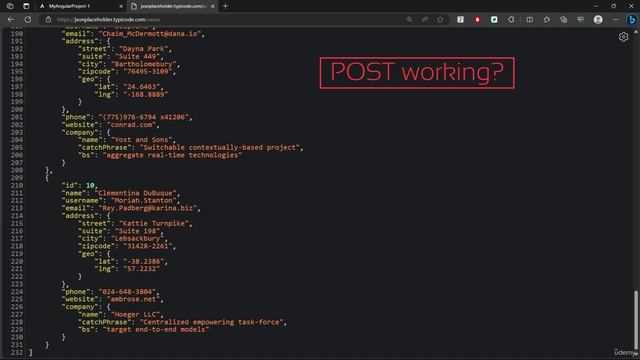The width and height of the screenshot is (640, 360).
Task: Click the suite value "Suite 198"
Action: (137, 231)
